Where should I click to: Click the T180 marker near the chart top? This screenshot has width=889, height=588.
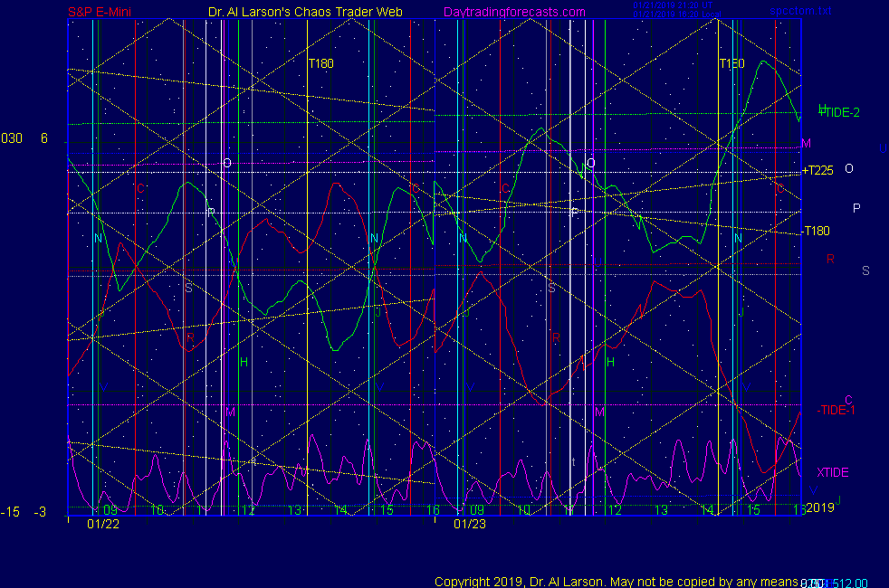point(321,64)
